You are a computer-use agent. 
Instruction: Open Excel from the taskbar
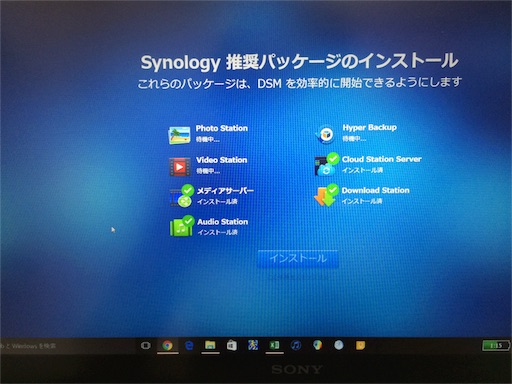[274, 345]
